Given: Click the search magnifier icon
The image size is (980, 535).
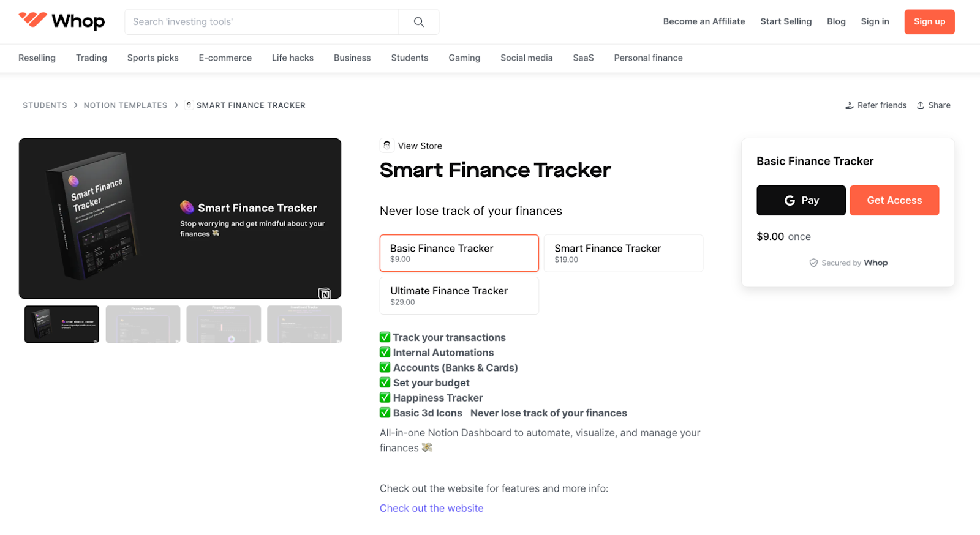Looking at the screenshot, I should pyautogui.click(x=419, y=22).
